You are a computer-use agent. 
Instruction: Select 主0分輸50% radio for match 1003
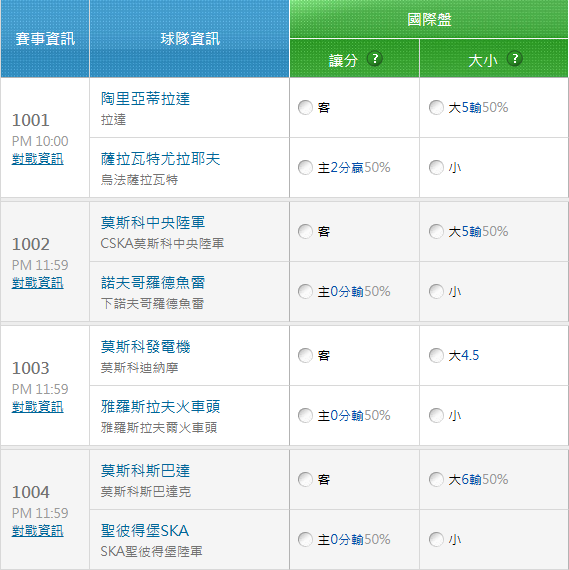pyautogui.click(x=305, y=416)
